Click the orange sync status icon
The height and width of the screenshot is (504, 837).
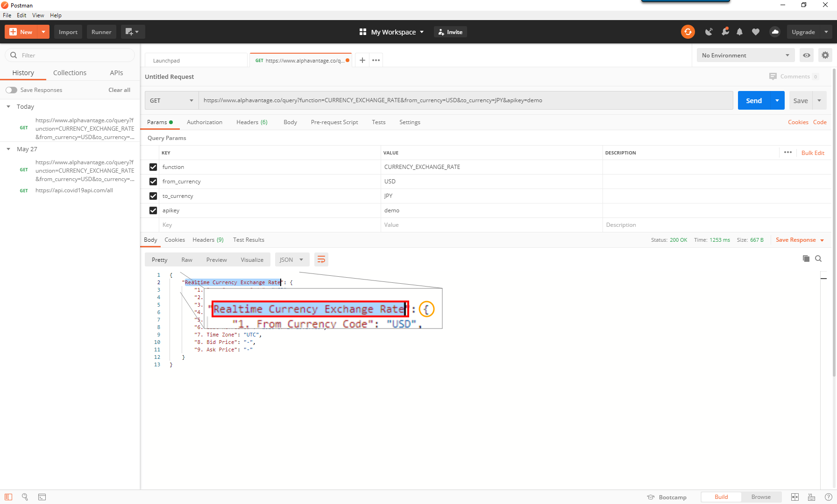[688, 32]
